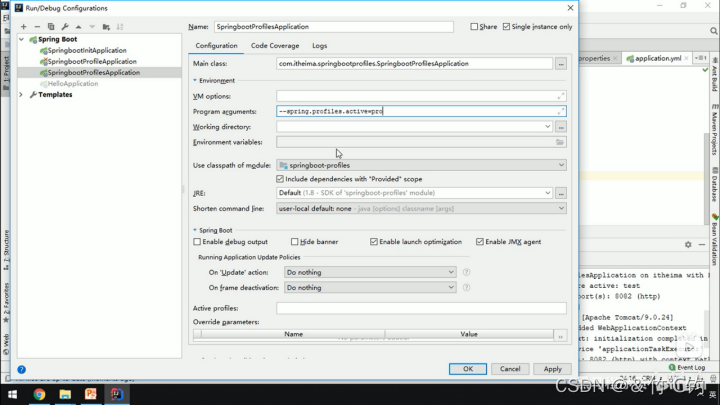This screenshot has height=405, width=720.
Task: Switch to the Code Coverage tab
Action: [x=275, y=46]
